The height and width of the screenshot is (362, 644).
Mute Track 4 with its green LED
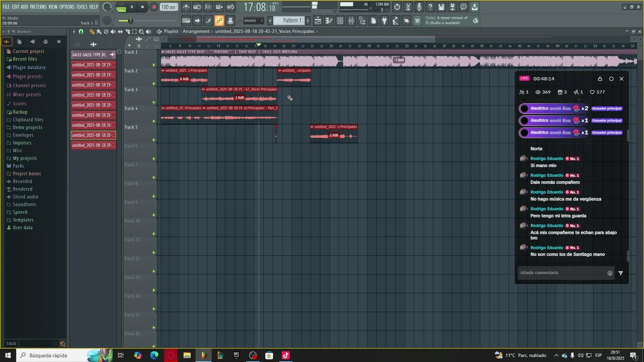(154, 121)
